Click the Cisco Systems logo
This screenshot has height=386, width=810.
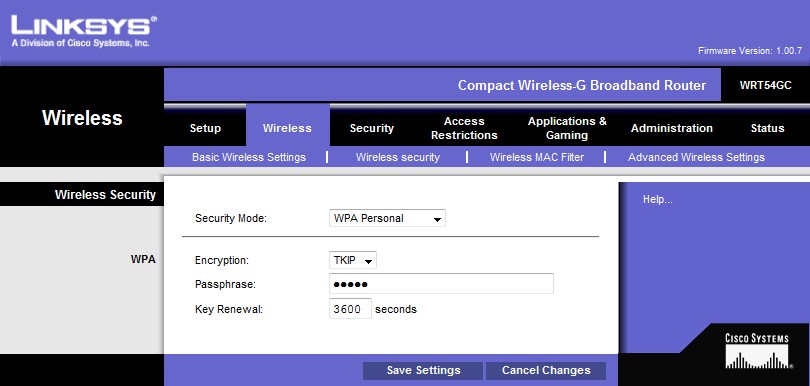tap(757, 351)
